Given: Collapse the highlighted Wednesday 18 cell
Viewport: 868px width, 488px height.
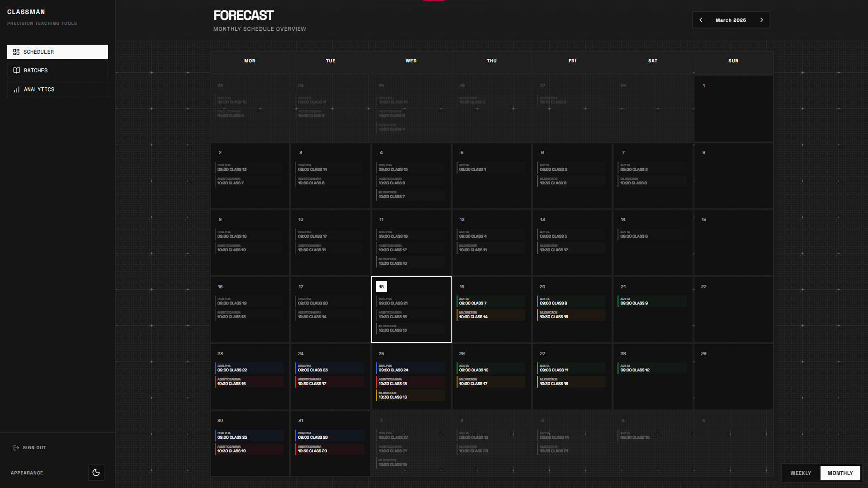Looking at the screenshot, I should (x=411, y=310).
